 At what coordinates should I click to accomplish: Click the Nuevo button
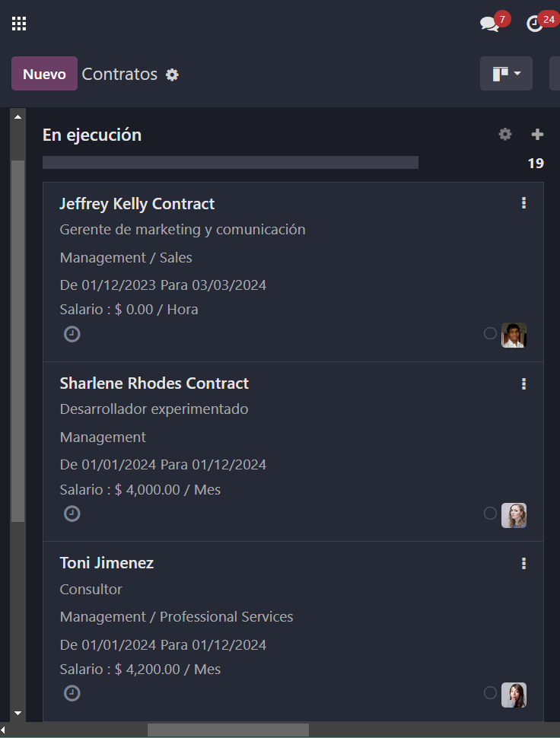pos(44,74)
